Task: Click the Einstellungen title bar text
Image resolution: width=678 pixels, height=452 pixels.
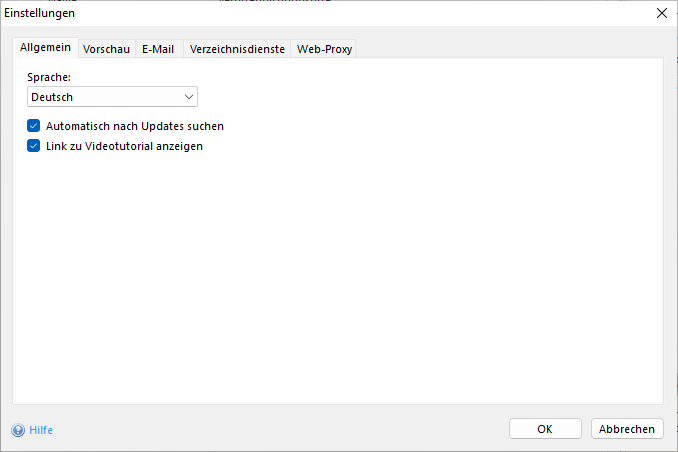Action: (39, 13)
